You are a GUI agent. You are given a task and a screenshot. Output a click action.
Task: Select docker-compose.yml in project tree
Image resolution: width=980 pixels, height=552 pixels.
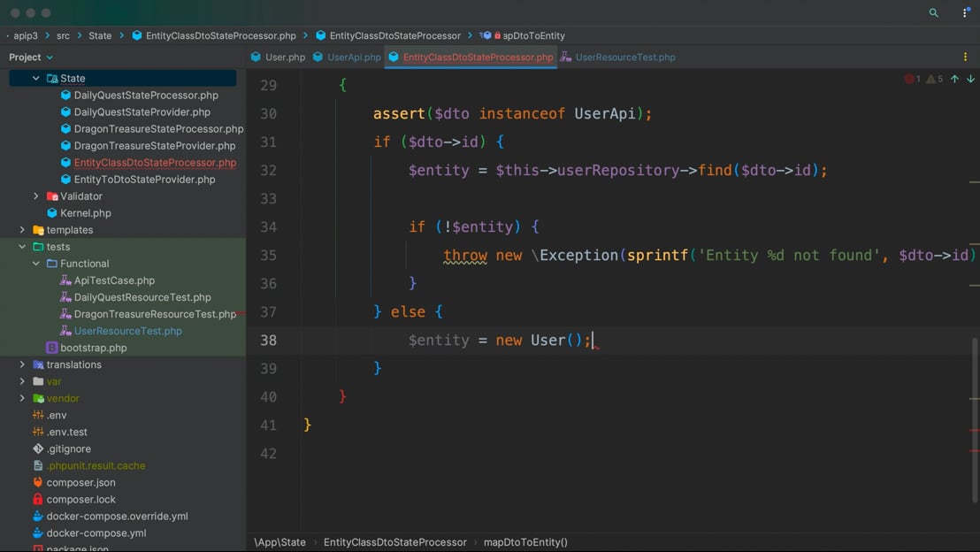pyautogui.click(x=96, y=533)
